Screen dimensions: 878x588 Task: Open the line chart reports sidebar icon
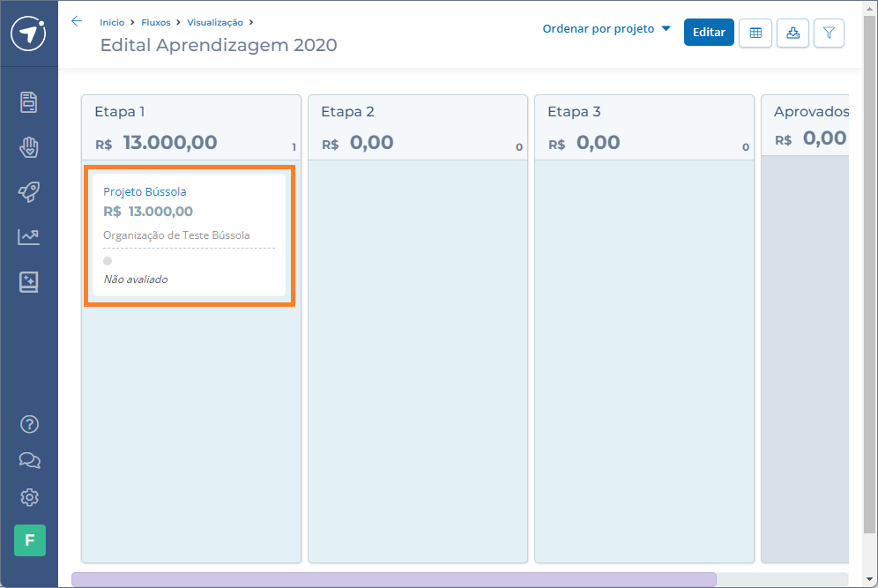coord(28,237)
